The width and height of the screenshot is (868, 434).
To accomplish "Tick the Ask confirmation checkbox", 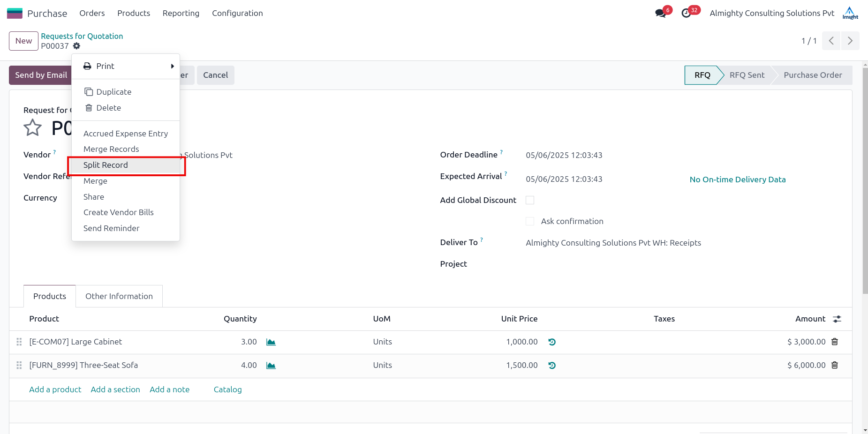I will click(x=530, y=221).
